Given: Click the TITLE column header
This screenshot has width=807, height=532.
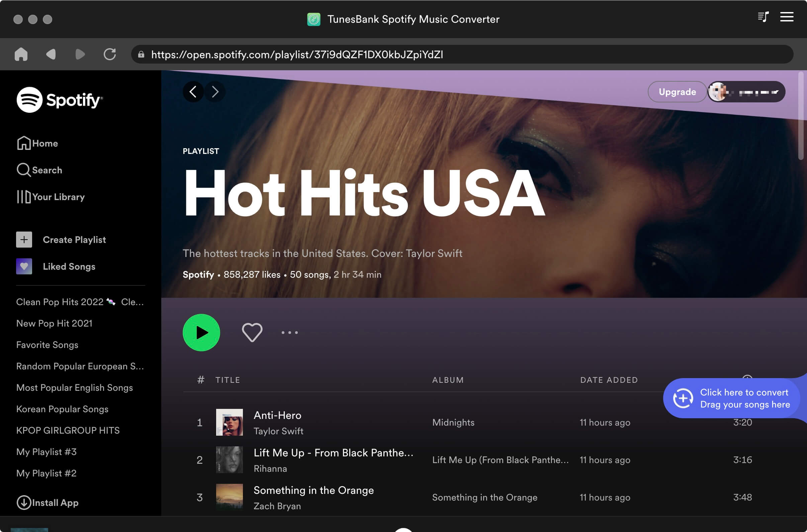Looking at the screenshot, I should pyautogui.click(x=228, y=380).
